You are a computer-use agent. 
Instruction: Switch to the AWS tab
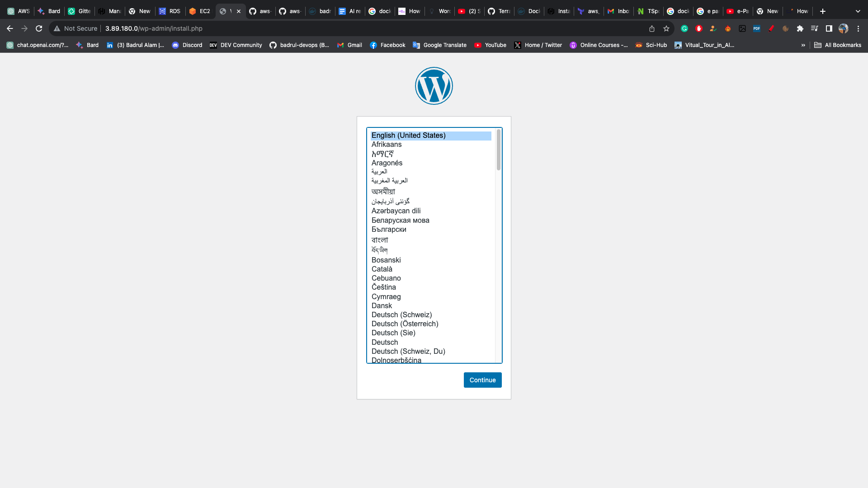(19, 11)
